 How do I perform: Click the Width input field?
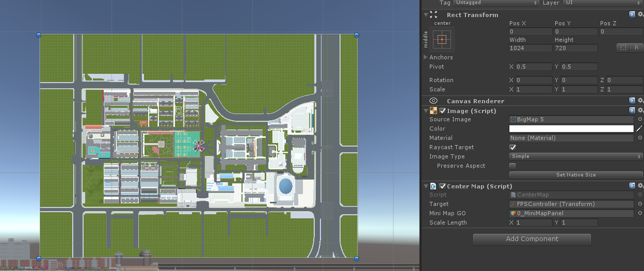point(530,48)
